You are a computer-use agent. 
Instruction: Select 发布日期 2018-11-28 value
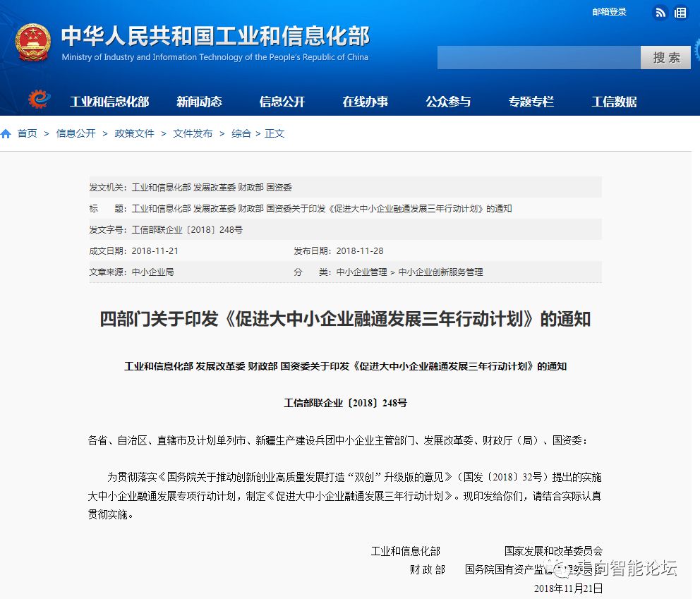coord(360,251)
